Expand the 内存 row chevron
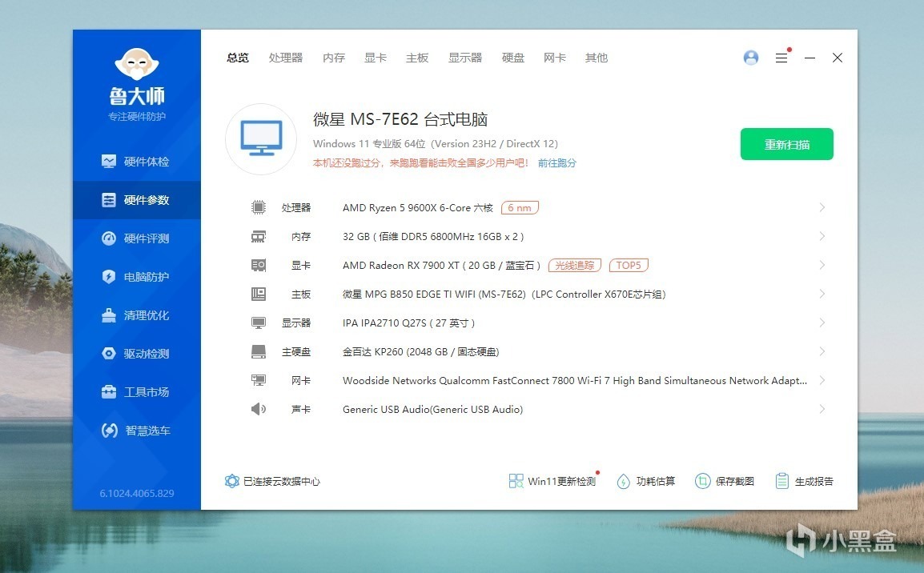This screenshot has width=924, height=573. click(822, 236)
